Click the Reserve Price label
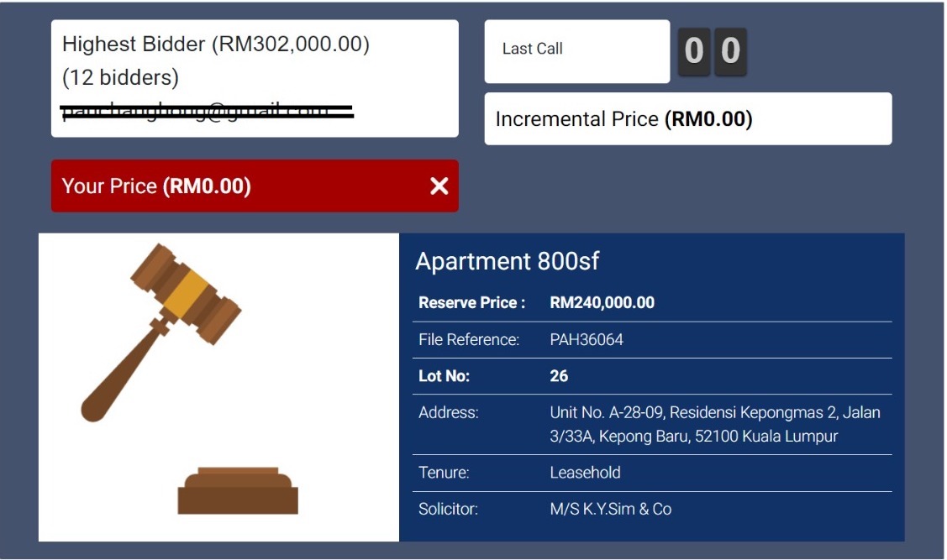Viewport: 947px width, 560px height. click(x=471, y=303)
